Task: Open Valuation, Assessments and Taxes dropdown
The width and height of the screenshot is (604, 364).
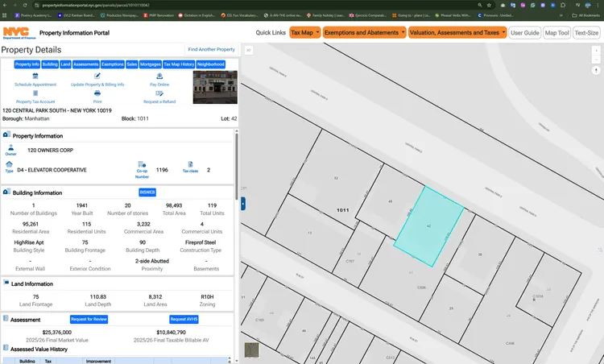Action: [457, 32]
